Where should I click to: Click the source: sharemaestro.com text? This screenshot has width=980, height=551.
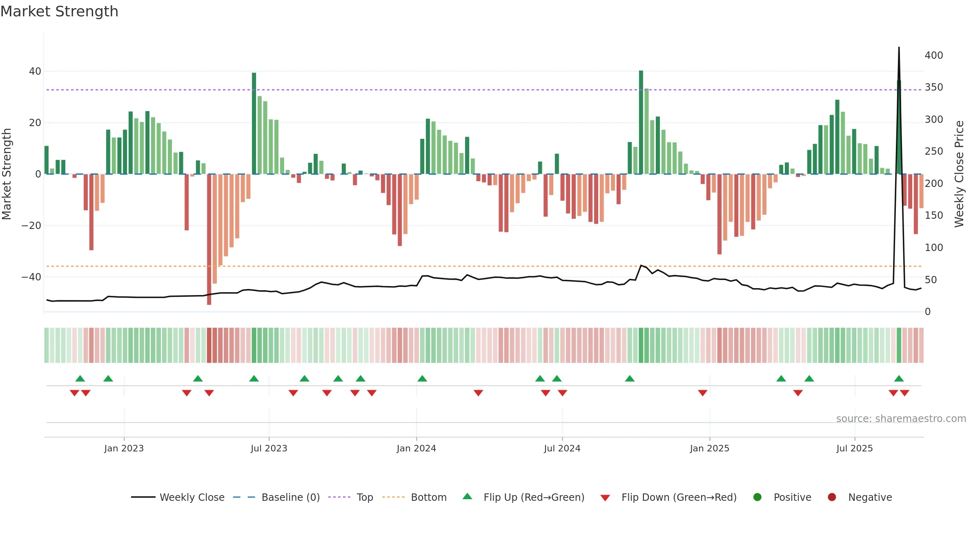(901, 418)
